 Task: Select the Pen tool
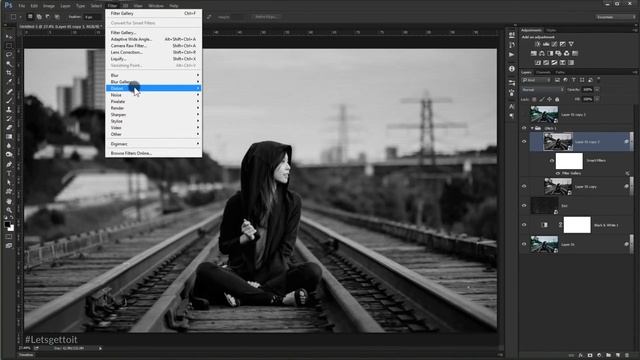click(9, 164)
